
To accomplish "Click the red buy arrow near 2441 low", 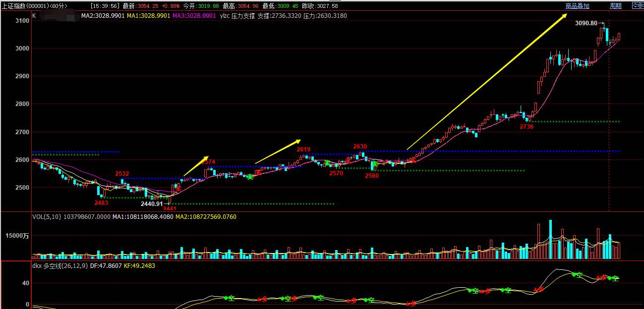I will click(x=177, y=189).
